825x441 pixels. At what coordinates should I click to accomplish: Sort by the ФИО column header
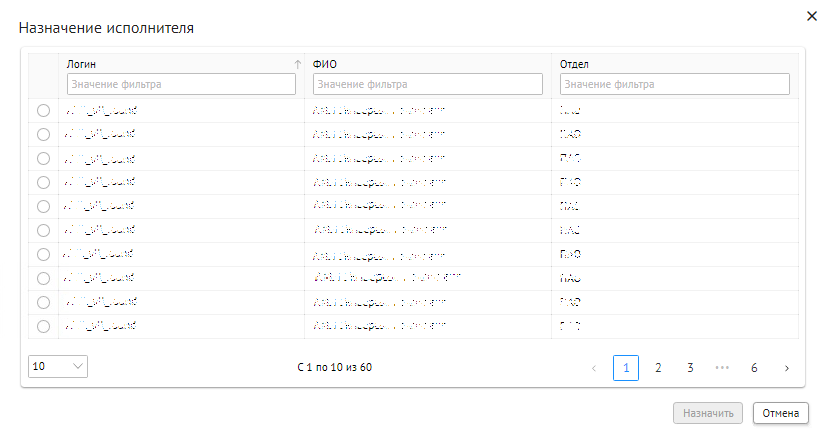pyautogui.click(x=325, y=63)
